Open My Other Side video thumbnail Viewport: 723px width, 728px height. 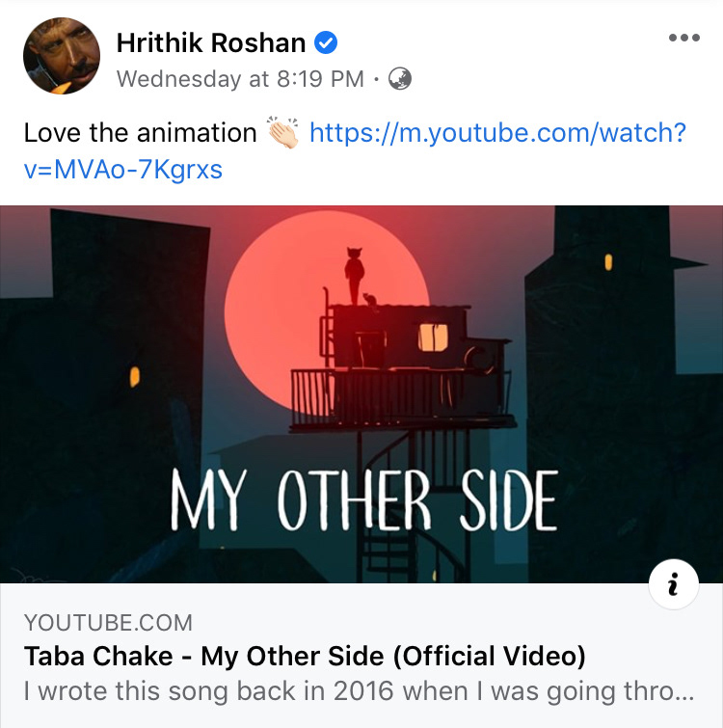coord(361,394)
